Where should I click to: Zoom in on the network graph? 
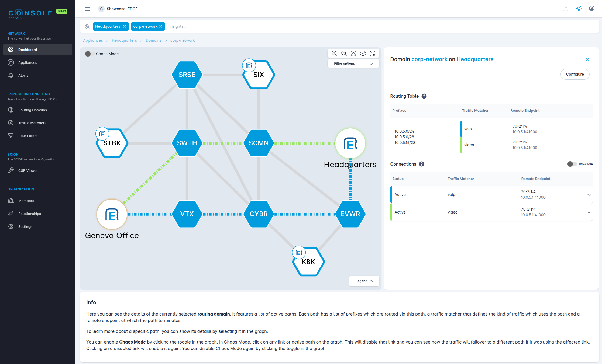(334, 53)
